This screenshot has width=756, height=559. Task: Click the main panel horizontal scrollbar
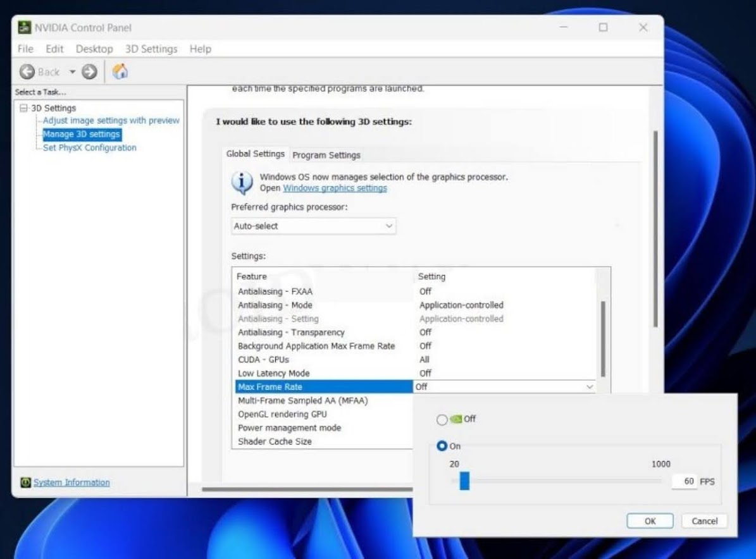(x=307, y=489)
